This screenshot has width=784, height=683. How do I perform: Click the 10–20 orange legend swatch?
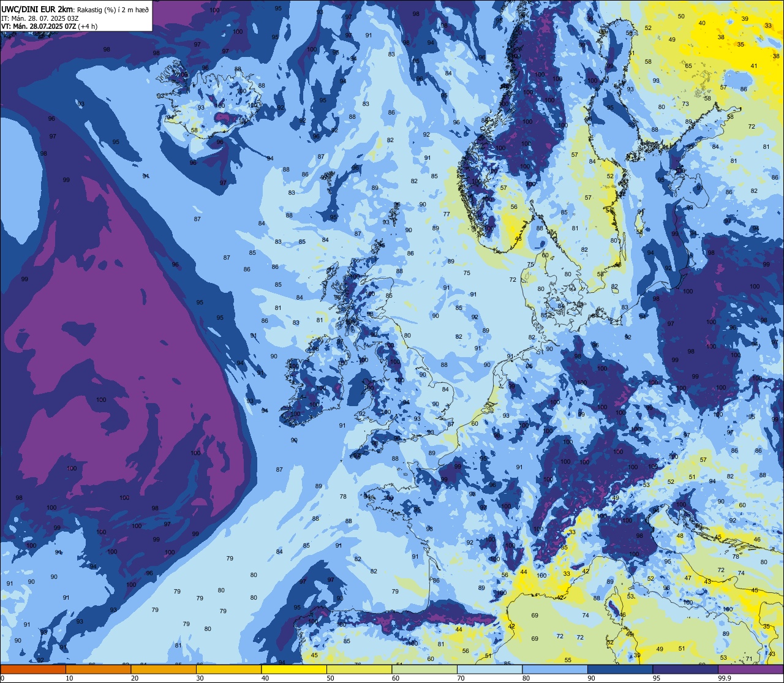click(x=98, y=669)
